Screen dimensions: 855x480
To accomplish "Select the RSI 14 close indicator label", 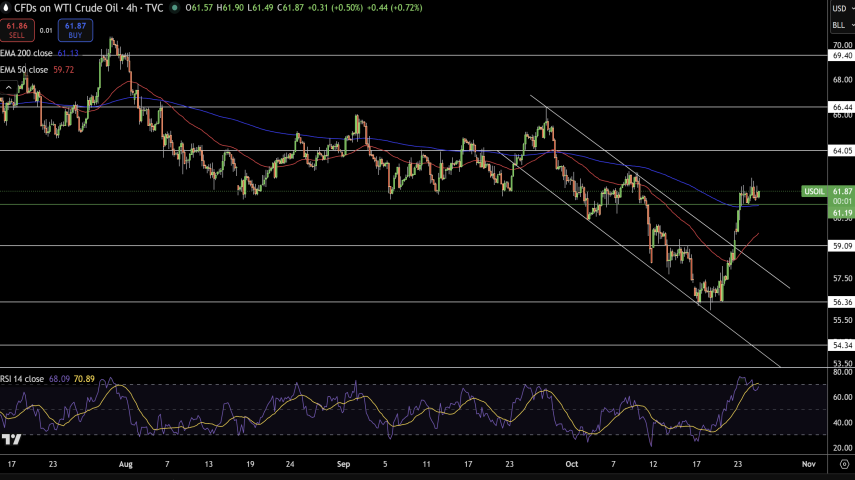I will pos(22,379).
